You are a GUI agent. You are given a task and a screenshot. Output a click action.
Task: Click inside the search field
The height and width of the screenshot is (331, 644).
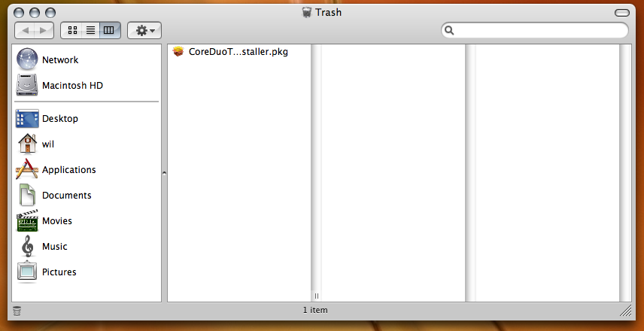pyautogui.click(x=535, y=30)
